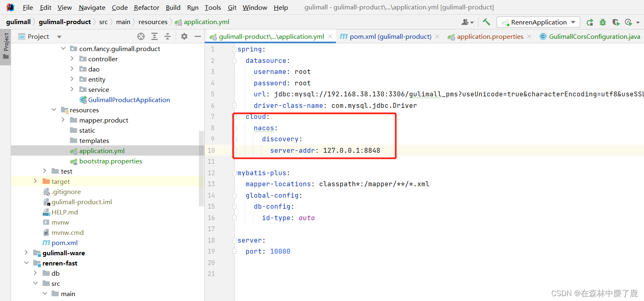
Task: Click the Maven icon of pom.xml in tree
Action: [x=46, y=243]
